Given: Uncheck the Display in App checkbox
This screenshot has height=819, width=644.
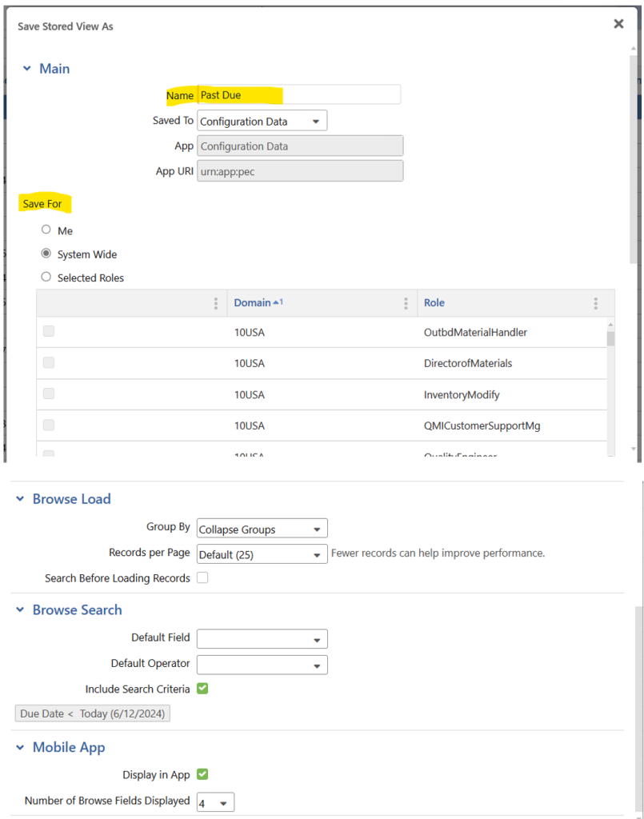Looking at the screenshot, I should click(202, 774).
